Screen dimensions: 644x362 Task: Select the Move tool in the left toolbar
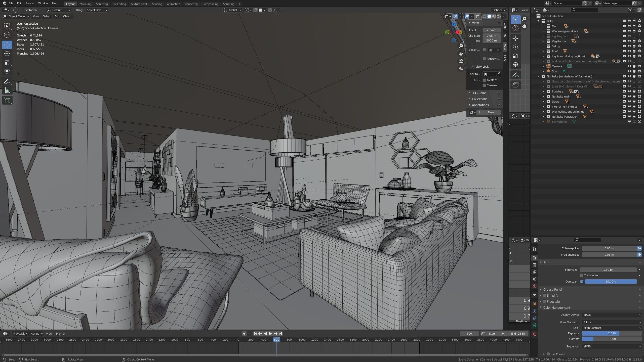7,45
